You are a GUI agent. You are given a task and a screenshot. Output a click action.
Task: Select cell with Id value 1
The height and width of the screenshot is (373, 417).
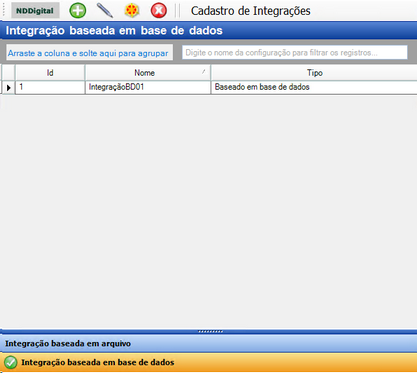50,87
